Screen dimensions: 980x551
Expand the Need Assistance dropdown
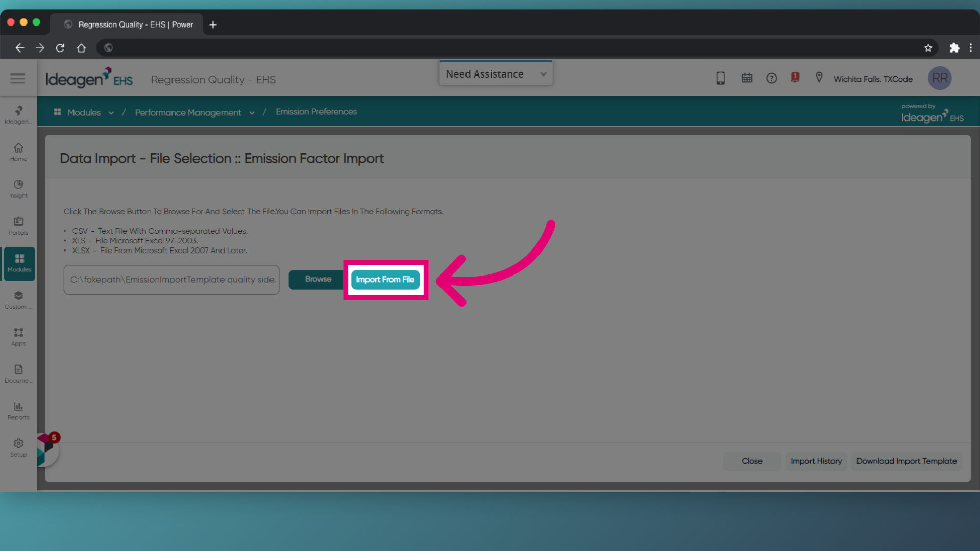pyautogui.click(x=496, y=74)
